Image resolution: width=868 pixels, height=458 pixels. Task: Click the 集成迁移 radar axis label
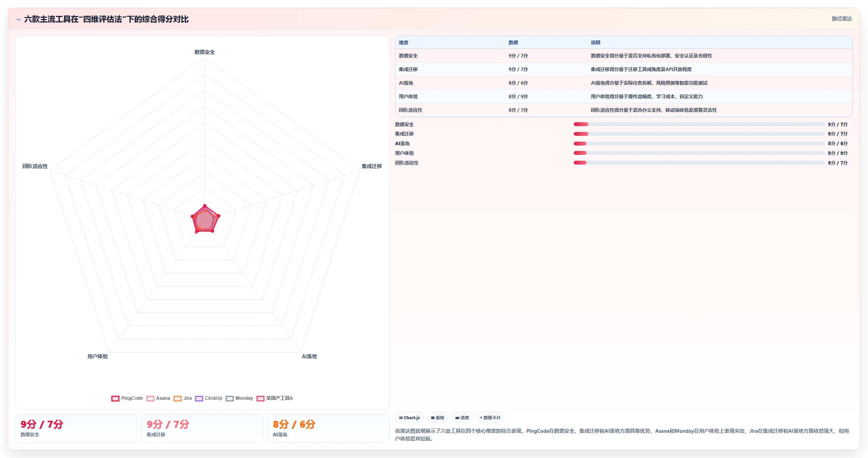tap(372, 166)
